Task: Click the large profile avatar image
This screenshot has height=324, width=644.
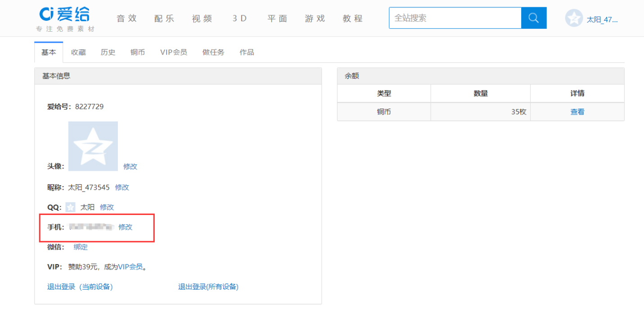Action: [93, 146]
